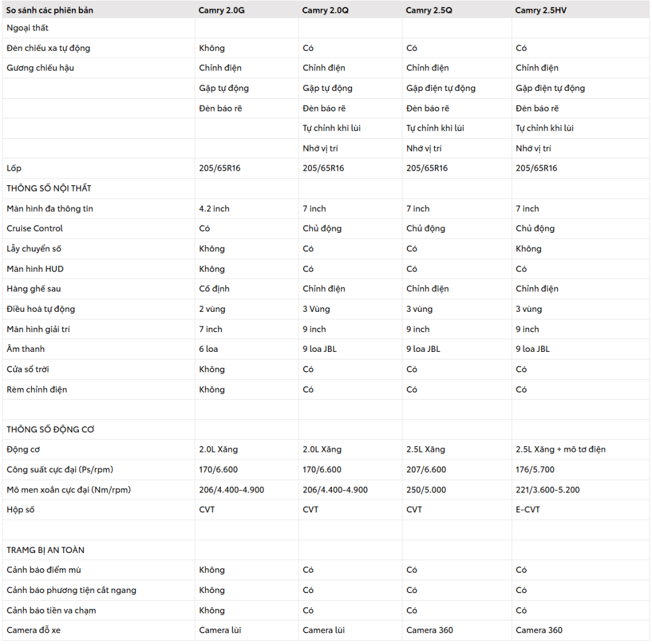Viewport: 652px width, 644px height.
Task: Click the 'THÔNG SỐ ĐỘNG CƠ' section heading
Action: tap(50, 430)
